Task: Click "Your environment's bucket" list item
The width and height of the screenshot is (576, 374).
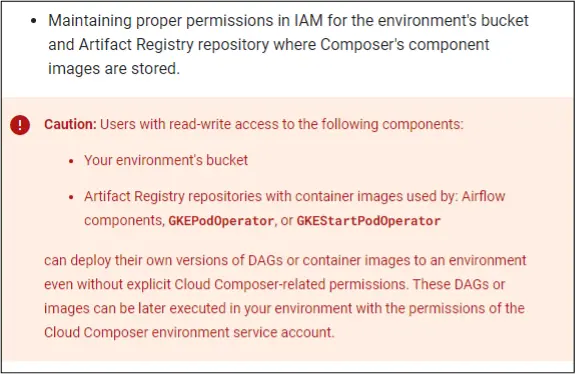Action: tap(166, 160)
